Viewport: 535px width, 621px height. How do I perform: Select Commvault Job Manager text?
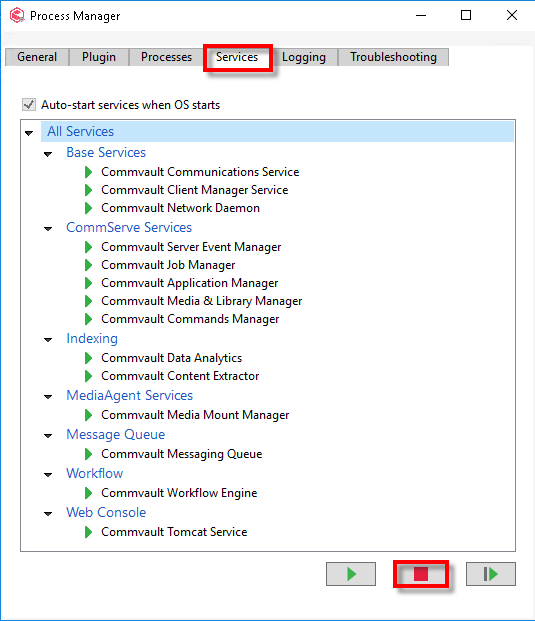pyautogui.click(x=168, y=265)
